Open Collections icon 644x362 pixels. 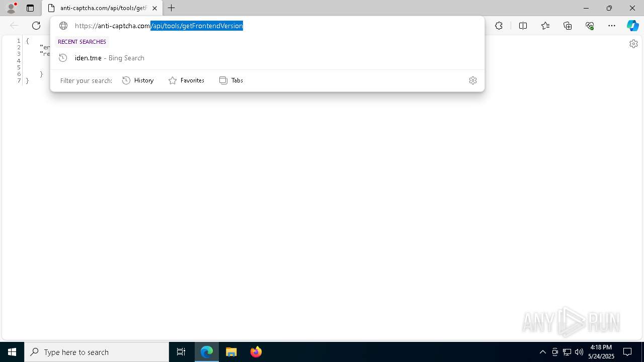coord(568,26)
